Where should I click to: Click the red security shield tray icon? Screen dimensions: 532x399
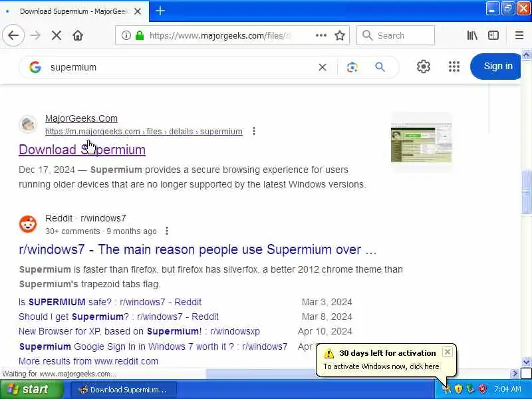point(482,389)
